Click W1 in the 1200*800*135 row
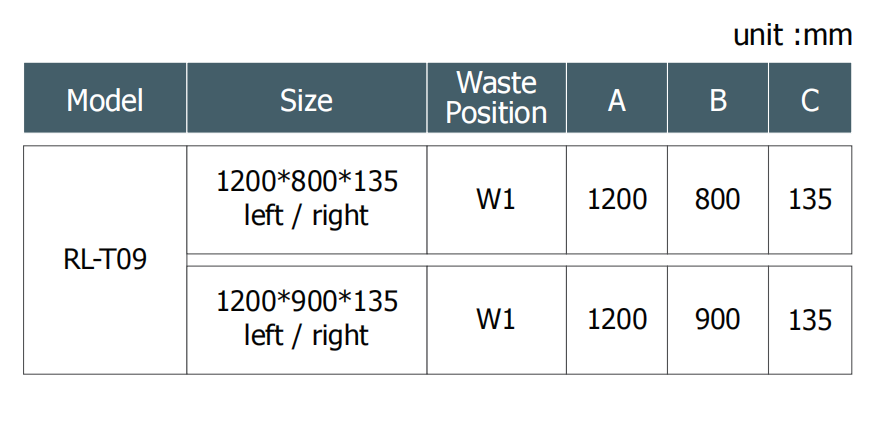Screen dimensions: 871x421 pos(496,199)
